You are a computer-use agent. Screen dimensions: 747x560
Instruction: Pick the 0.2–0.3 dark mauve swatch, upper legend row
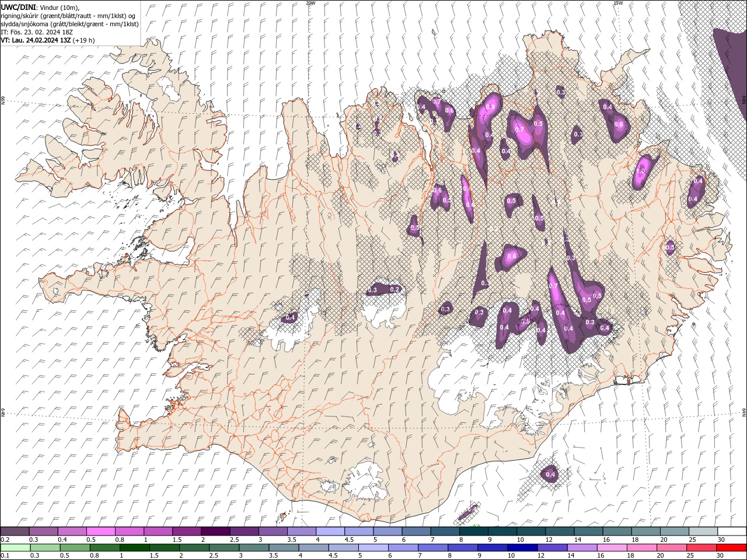tap(15, 531)
